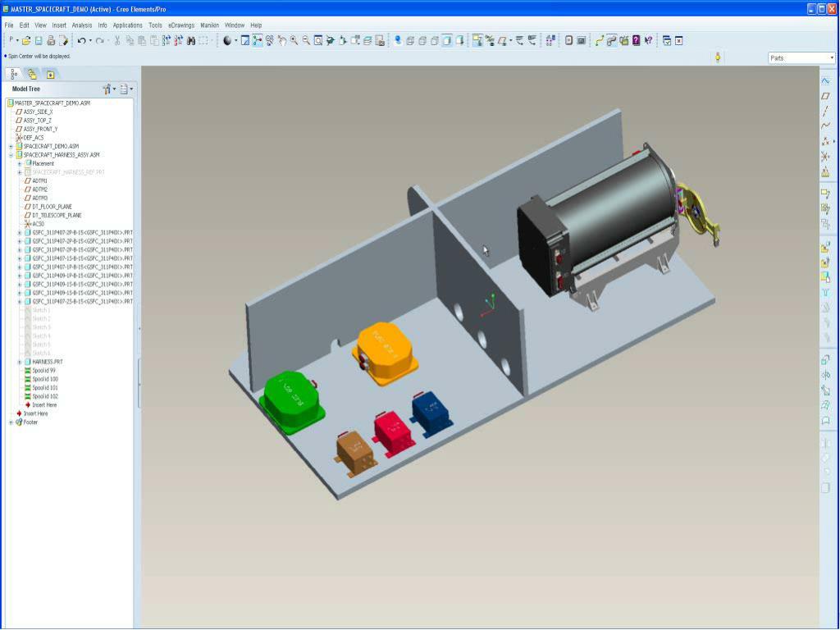The width and height of the screenshot is (840, 630).
Task: Select the Zoom Out magnifier tool
Action: click(306, 40)
